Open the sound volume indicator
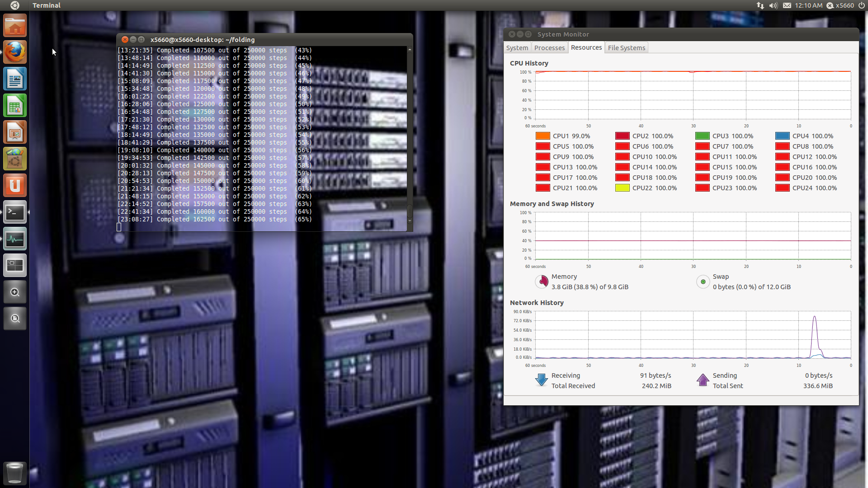868x488 pixels. pos(774,5)
